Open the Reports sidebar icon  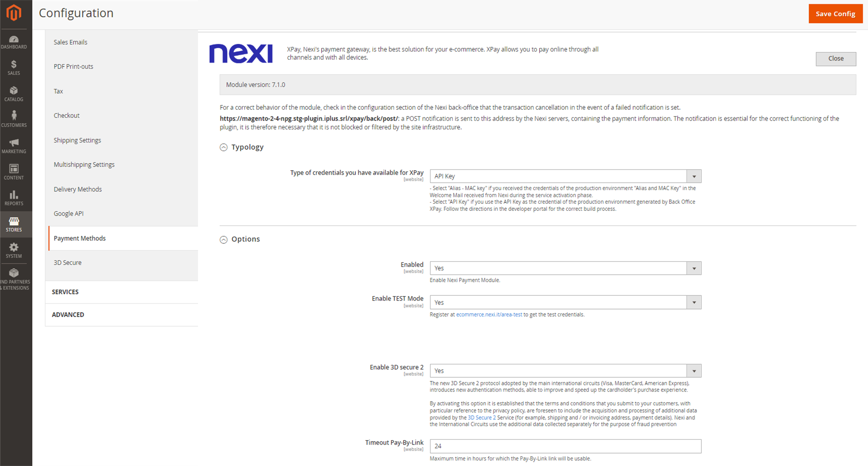tap(14, 198)
